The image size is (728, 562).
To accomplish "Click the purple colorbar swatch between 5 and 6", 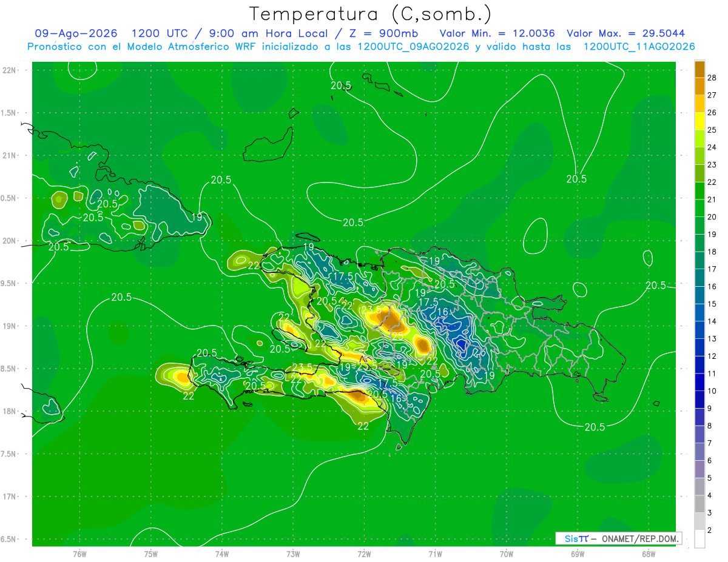I will tap(699, 469).
